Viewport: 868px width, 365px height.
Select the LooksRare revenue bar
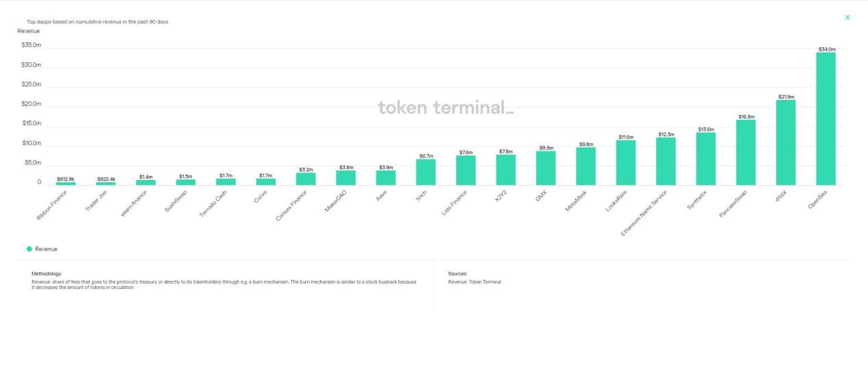pos(626,163)
